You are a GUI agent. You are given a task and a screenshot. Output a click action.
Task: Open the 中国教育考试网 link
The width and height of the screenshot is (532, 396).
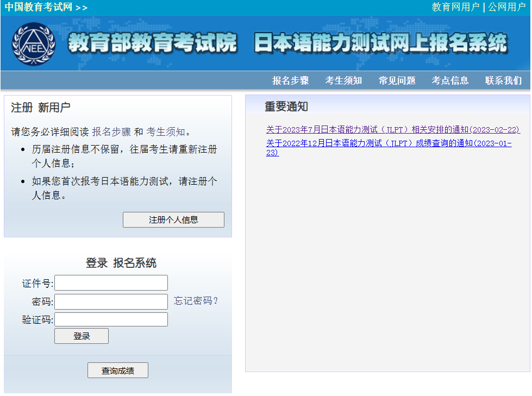(x=39, y=7)
